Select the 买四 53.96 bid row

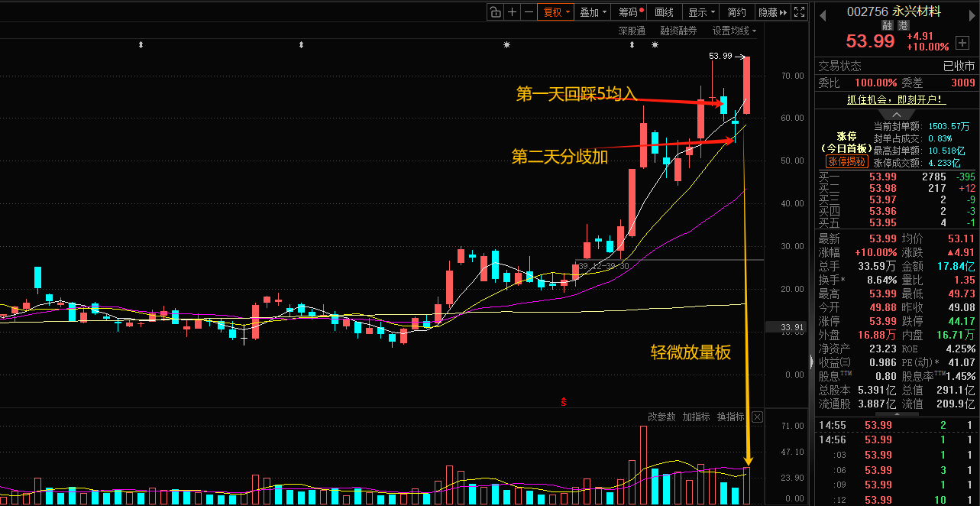tap(896, 211)
